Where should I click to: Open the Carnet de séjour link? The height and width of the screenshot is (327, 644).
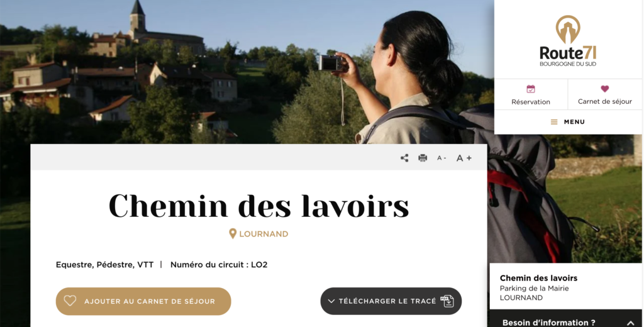(604, 94)
